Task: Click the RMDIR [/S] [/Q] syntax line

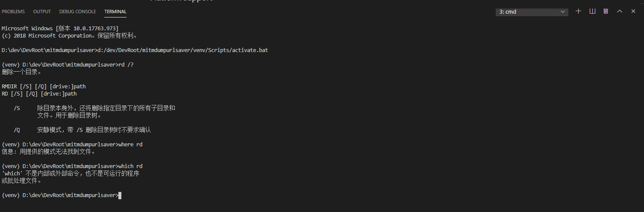Action: [44, 87]
